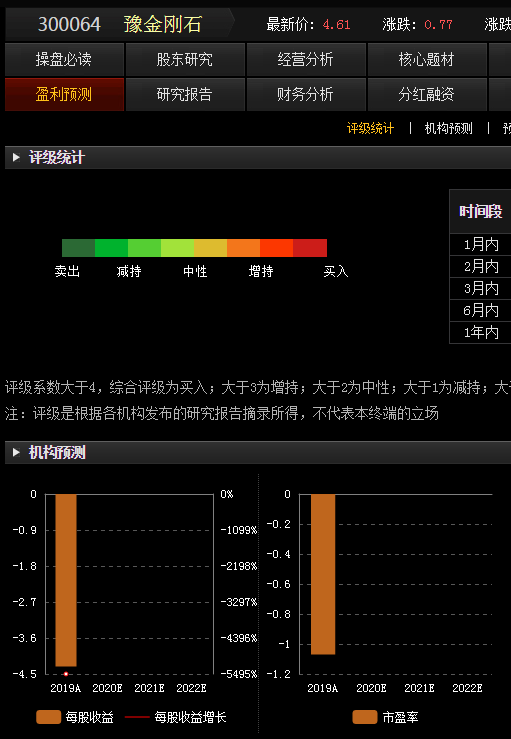
Task: Collapse the 评级统计 section triangle
Action: tap(16, 157)
